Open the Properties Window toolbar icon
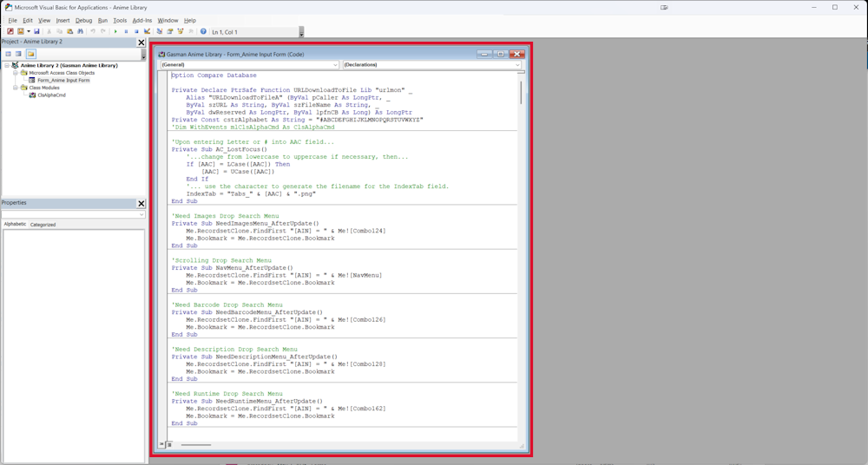This screenshot has width=868, height=465. (x=170, y=31)
